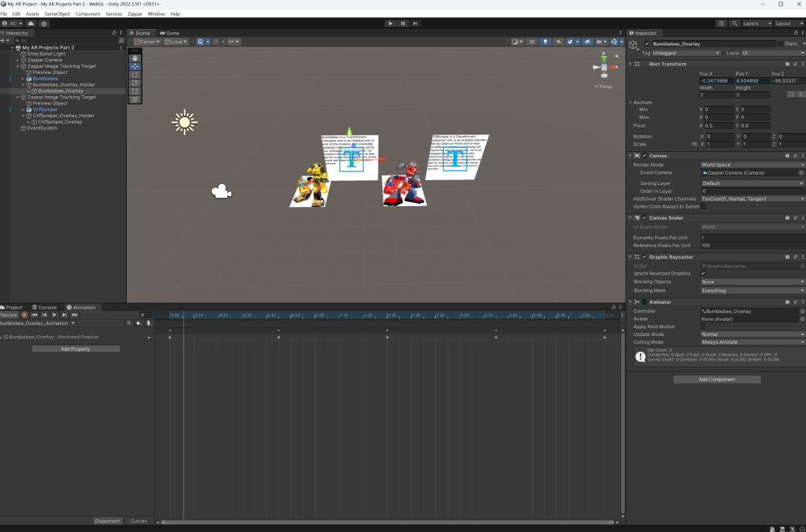This screenshot has width=806, height=532.
Task: Open the Render Mode dropdown
Action: pos(752,164)
